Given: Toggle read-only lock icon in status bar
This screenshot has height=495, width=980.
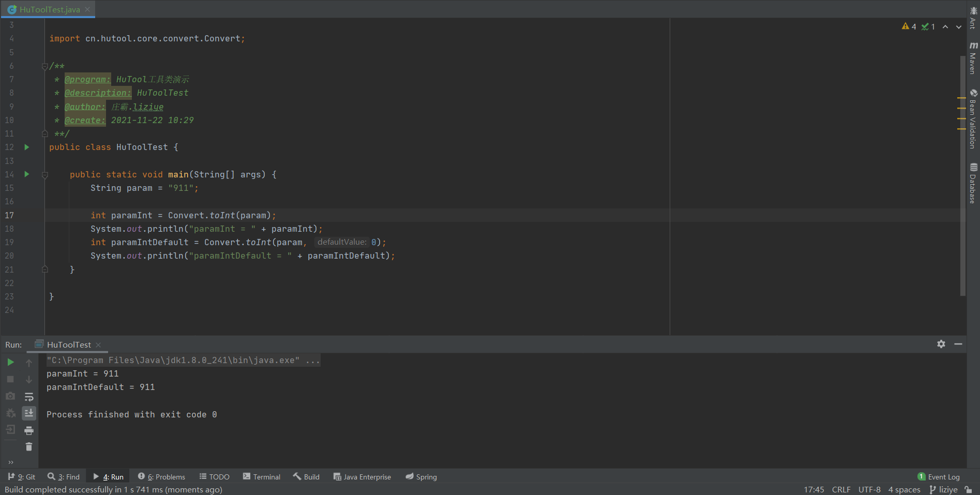Looking at the screenshot, I should (x=969, y=489).
